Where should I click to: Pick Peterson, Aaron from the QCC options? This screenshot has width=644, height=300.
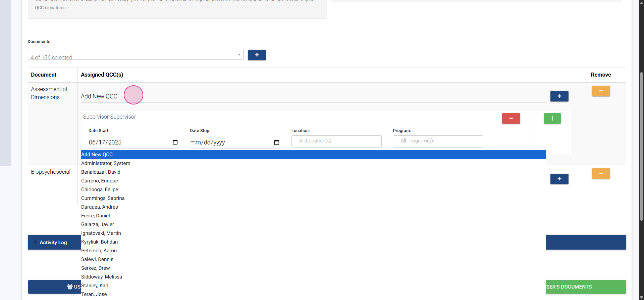tap(99, 251)
